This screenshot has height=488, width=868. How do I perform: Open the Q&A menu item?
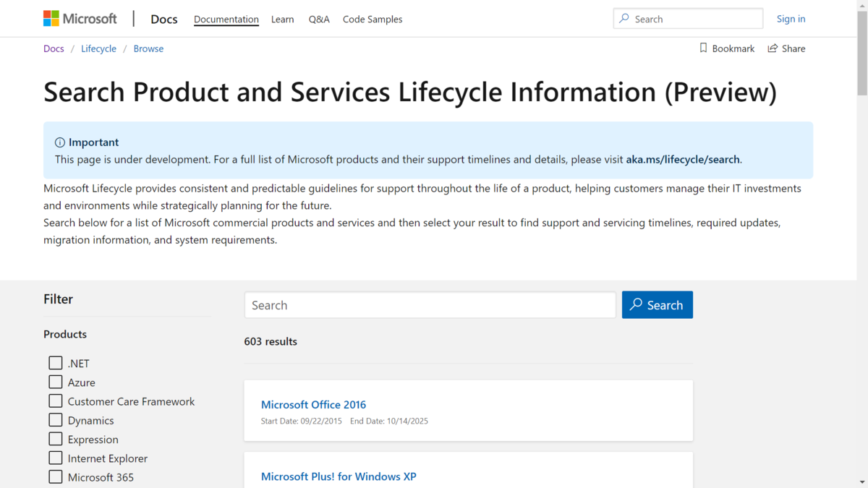[x=319, y=20]
